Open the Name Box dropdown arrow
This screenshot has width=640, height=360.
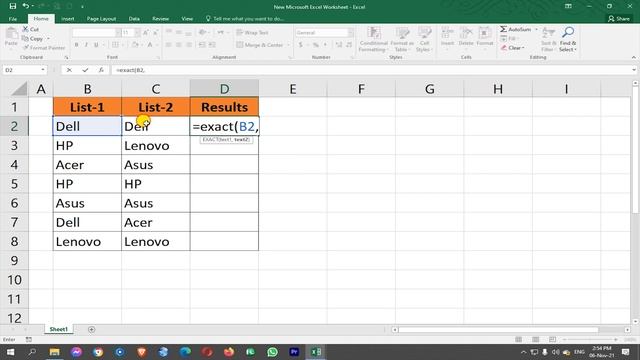point(43,70)
